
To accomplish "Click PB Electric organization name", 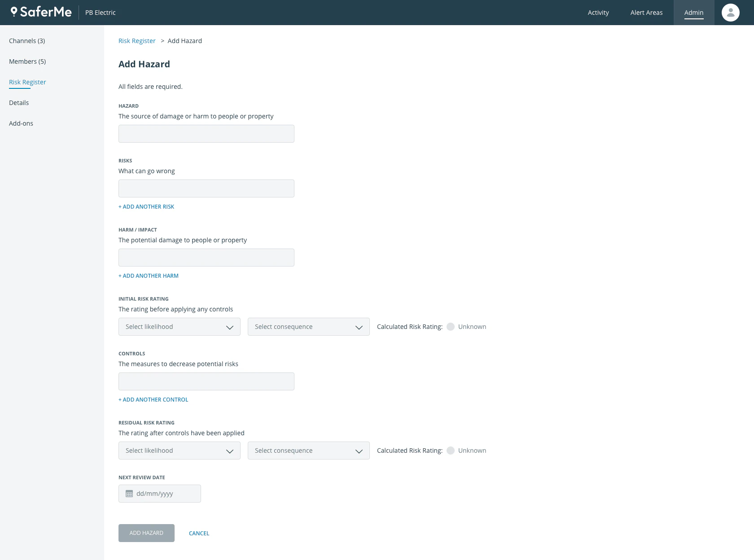I will click(101, 13).
